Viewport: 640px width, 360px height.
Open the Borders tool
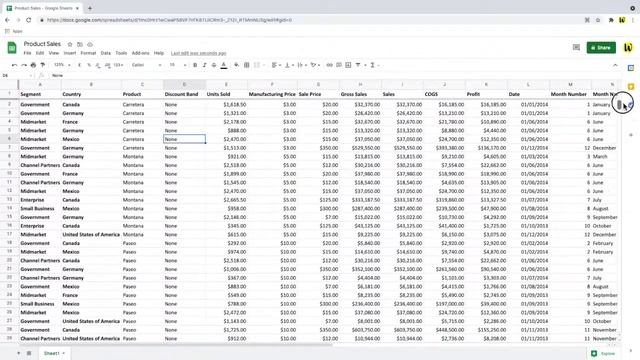click(247, 65)
